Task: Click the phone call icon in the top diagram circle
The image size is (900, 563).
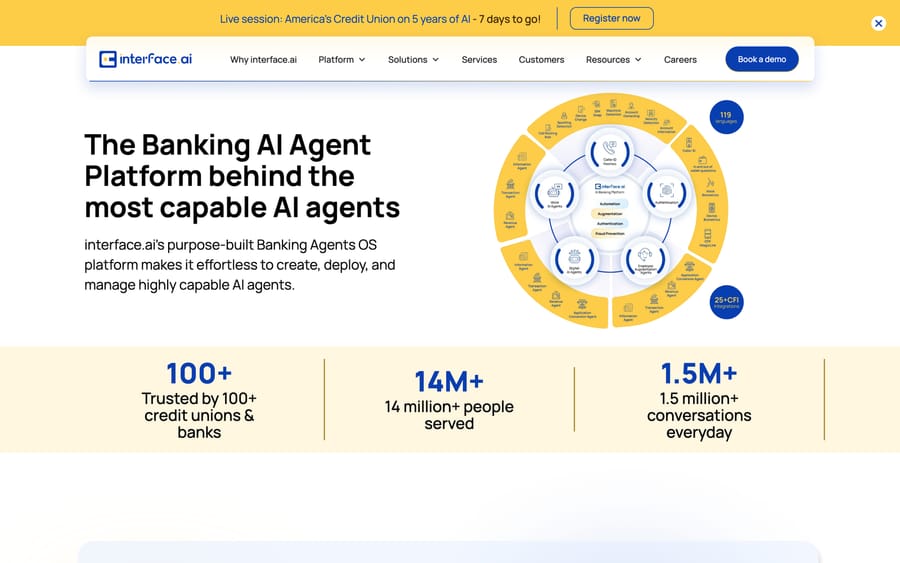Action: pos(610,149)
